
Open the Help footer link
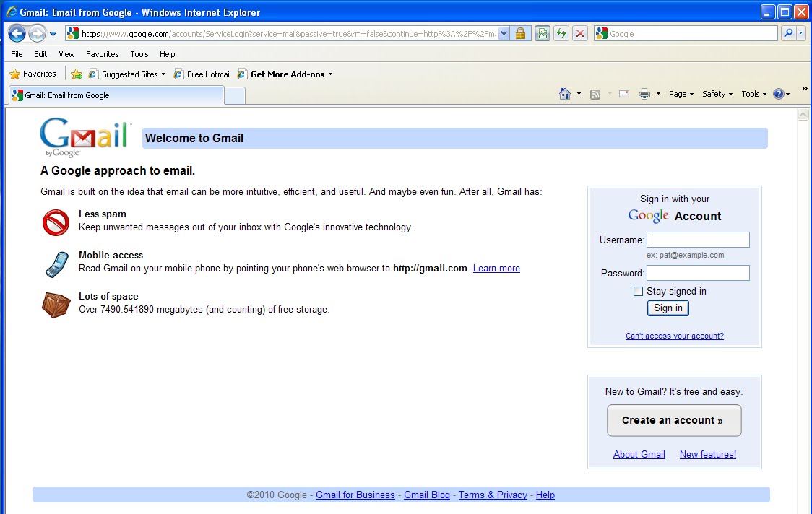tap(545, 495)
